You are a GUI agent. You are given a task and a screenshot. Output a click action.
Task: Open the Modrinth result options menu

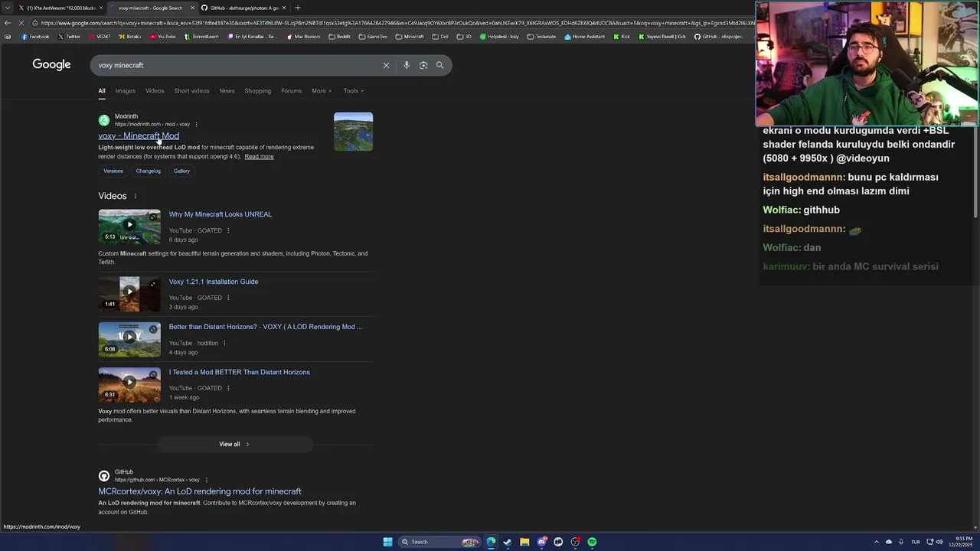point(196,124)
